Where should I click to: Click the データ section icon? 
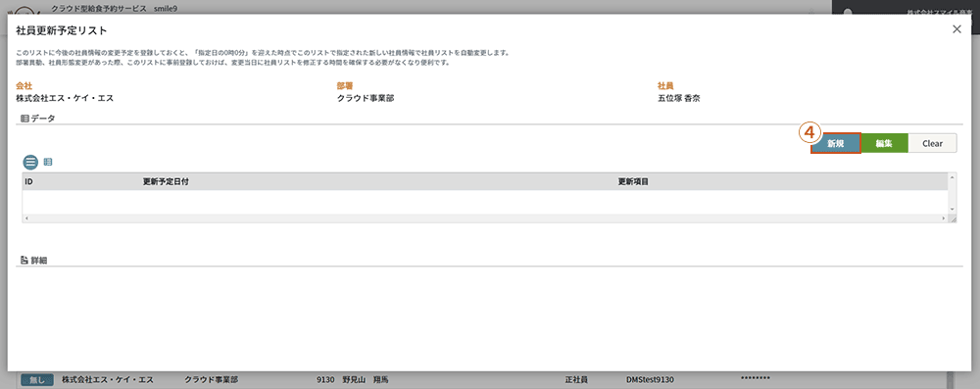click(x=25, y=118)
